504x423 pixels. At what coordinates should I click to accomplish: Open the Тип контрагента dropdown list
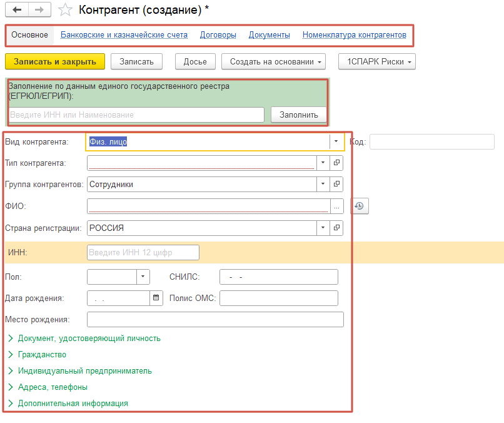point(323,163)
